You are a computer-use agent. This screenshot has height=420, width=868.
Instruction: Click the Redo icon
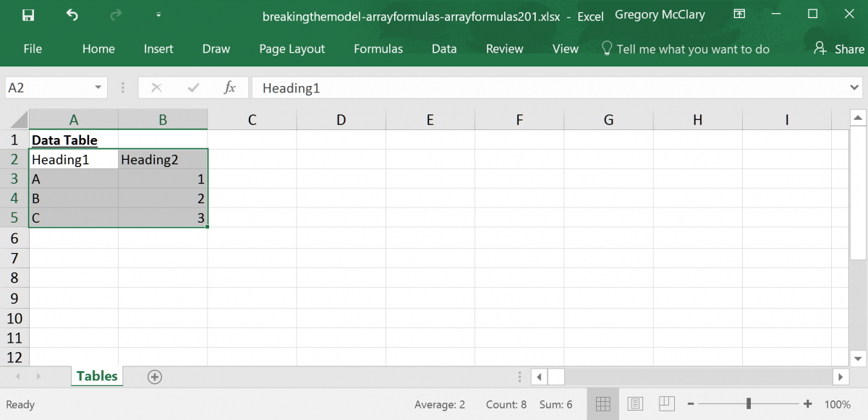pyautogui.click(x=114, y=14)
